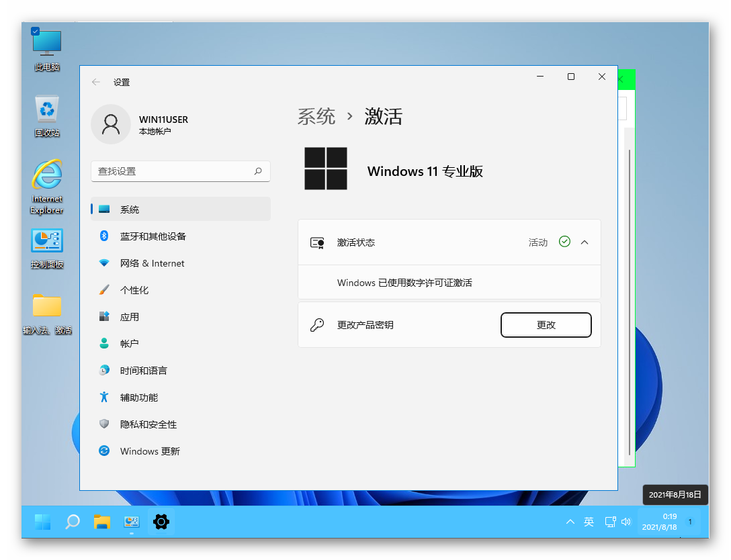Image resolution: width=731 pixels, height=560 pixels.
Task: Click the search magnifier in 查找设置
Action: (258, 171)
